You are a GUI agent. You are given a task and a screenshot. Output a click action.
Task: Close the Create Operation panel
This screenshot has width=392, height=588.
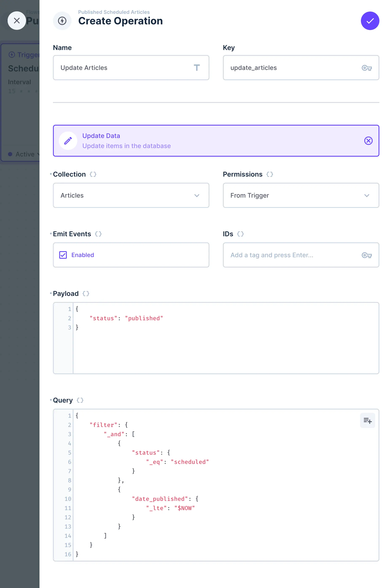pos(17,21)
